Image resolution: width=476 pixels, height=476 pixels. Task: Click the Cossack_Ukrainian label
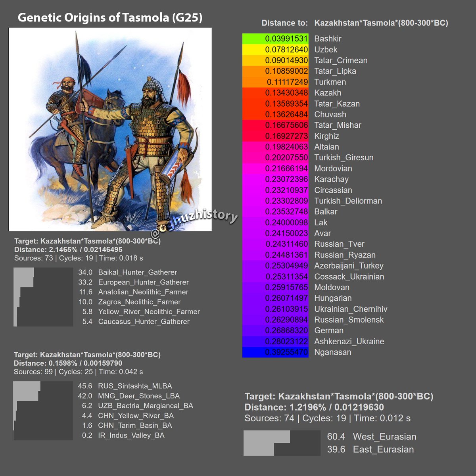pyautogui.click(x=349, y=276)
